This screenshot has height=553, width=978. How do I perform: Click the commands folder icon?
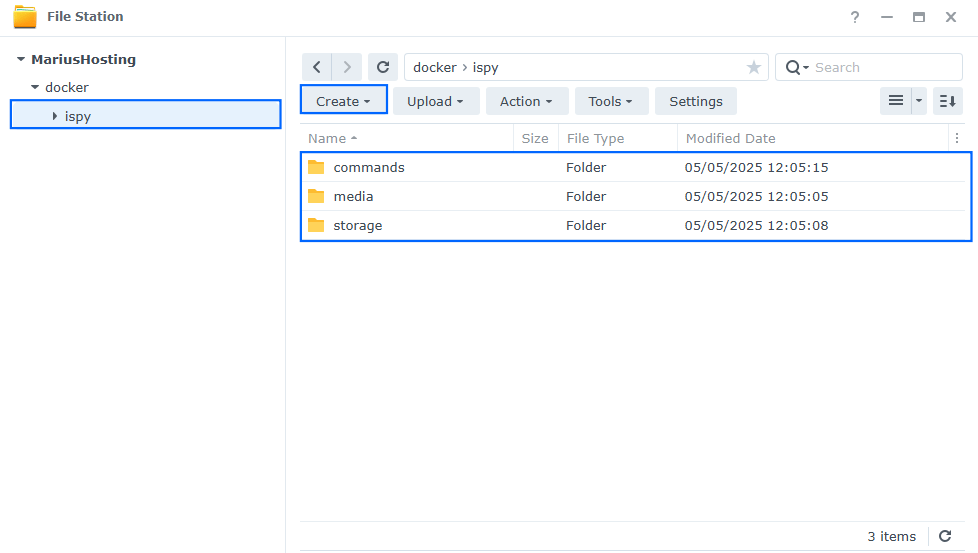(316, 167)
